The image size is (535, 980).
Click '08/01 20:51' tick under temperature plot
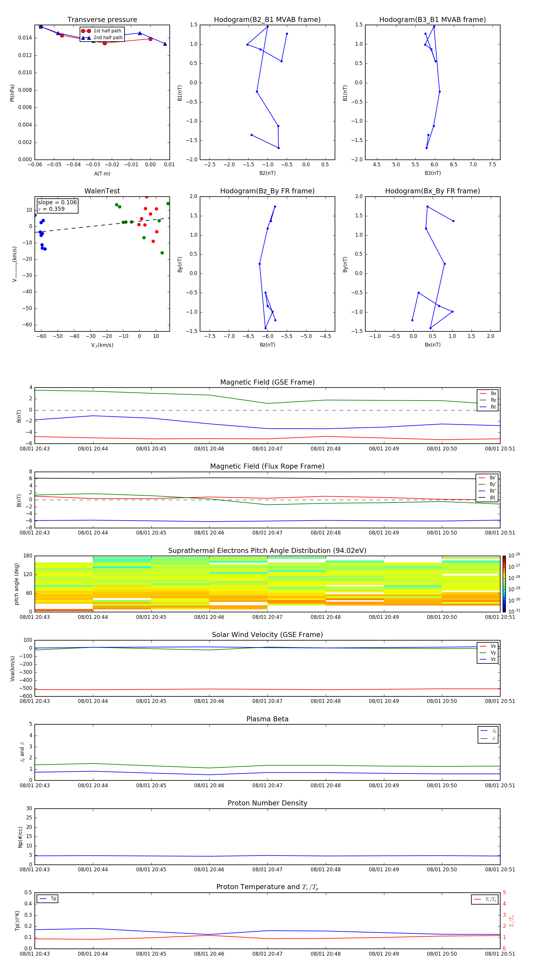pyautogui.click(x=500, y=954)
